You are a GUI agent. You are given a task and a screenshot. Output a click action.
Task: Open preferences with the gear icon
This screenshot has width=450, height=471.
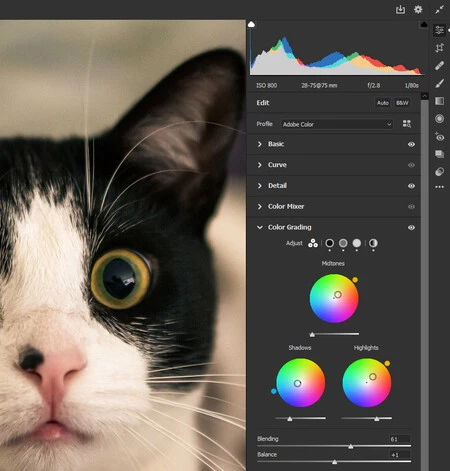pos(418,10)
